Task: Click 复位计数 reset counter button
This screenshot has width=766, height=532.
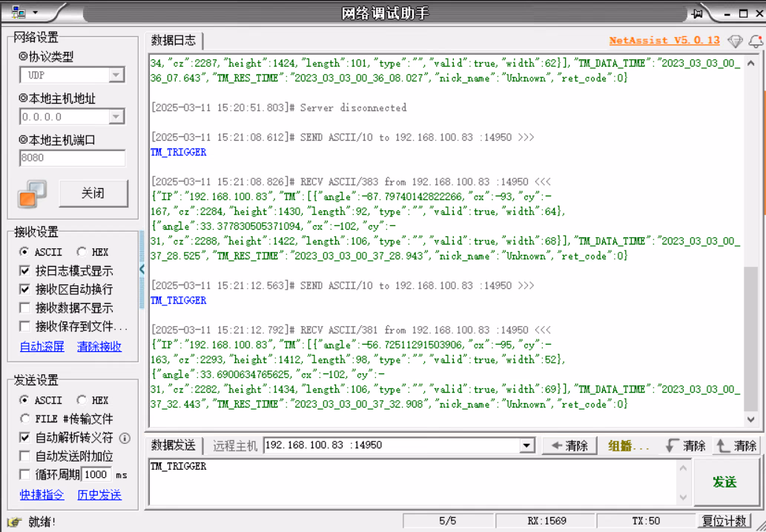Action: pyautogui.click(x=724, y=521)
